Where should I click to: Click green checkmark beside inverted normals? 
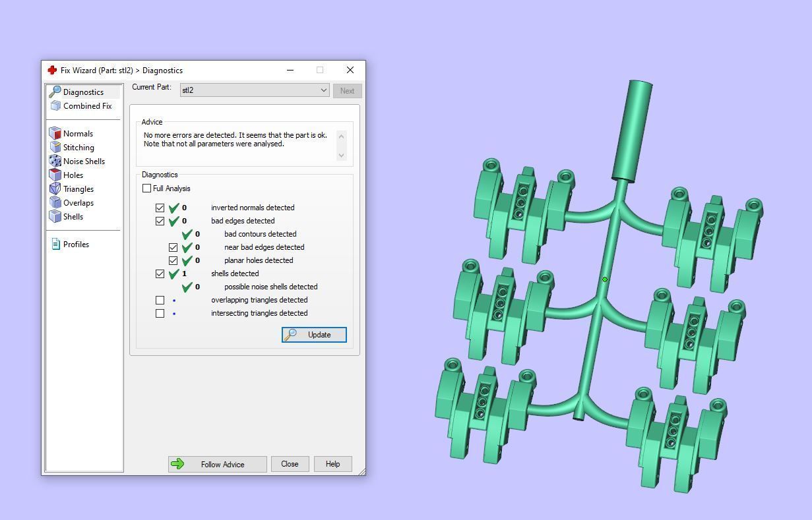click(174, 208)
